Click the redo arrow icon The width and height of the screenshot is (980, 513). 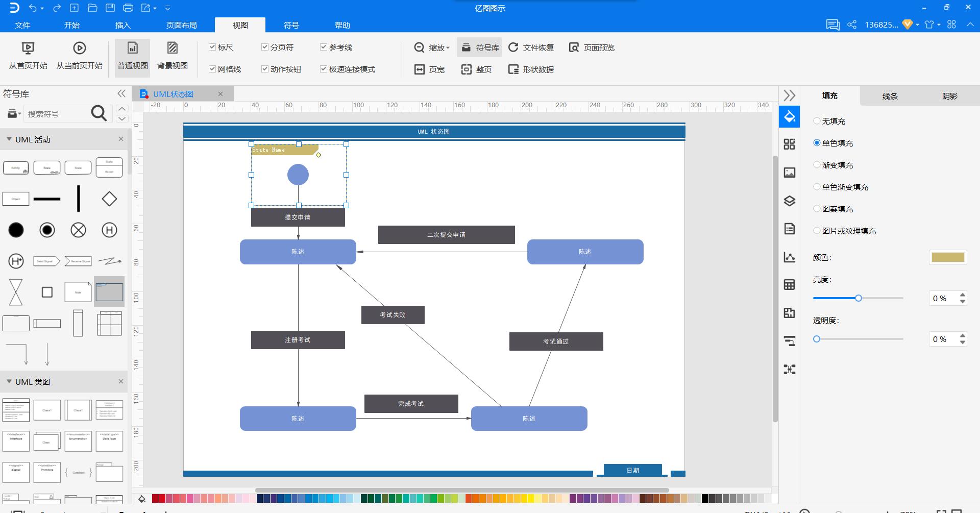[x=57, y=8]
